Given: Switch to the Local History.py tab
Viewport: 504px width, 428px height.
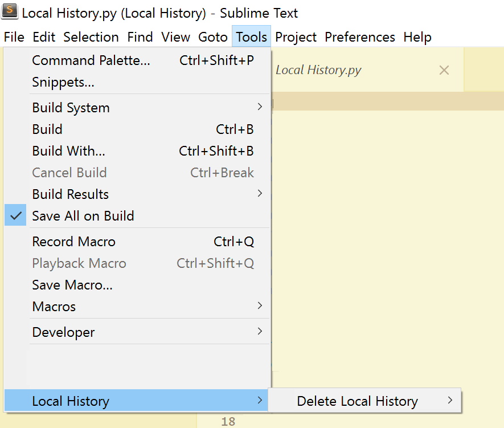Looking at the screenshot, I should pyautogui.click(x=367, y=70).
